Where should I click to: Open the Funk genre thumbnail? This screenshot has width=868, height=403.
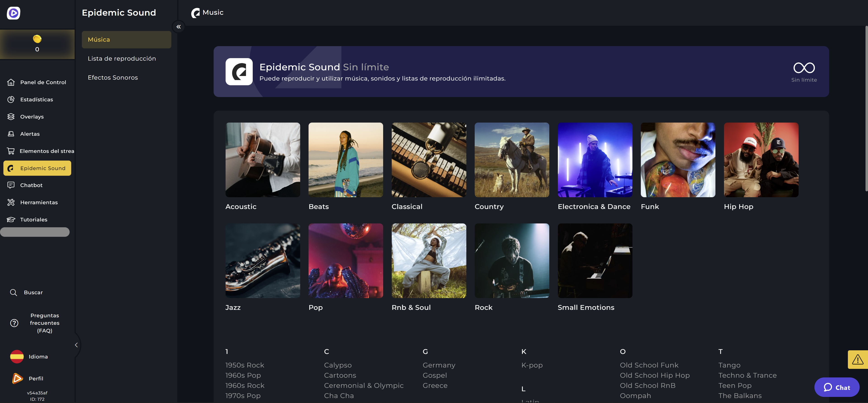(678, 160)
